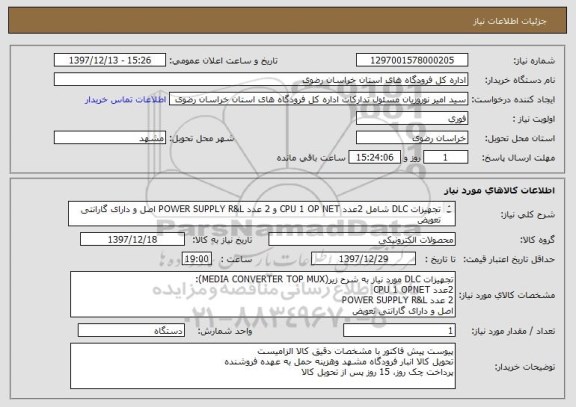Viewport: 576px width, 407px height.
Task: Click the unit of measure field دستگاه
Action: [131, 331]
